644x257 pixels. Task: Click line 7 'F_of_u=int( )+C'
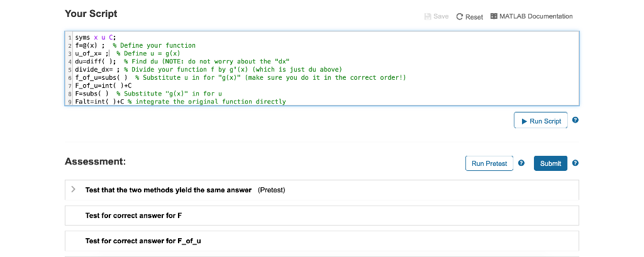pos(103,85)
